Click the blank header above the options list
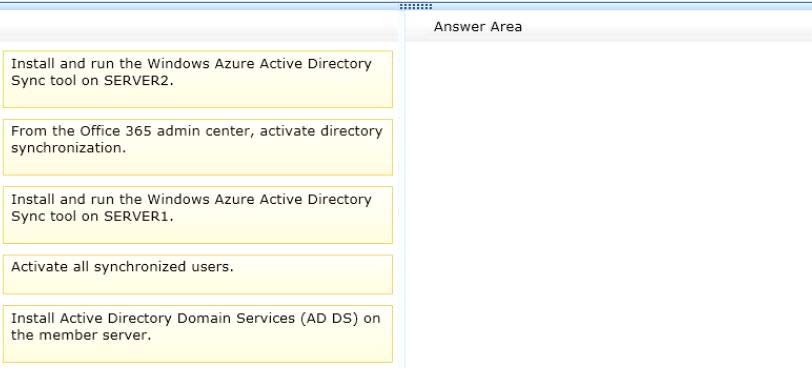This screenshot has height=368, width=812. pos(199,27)
